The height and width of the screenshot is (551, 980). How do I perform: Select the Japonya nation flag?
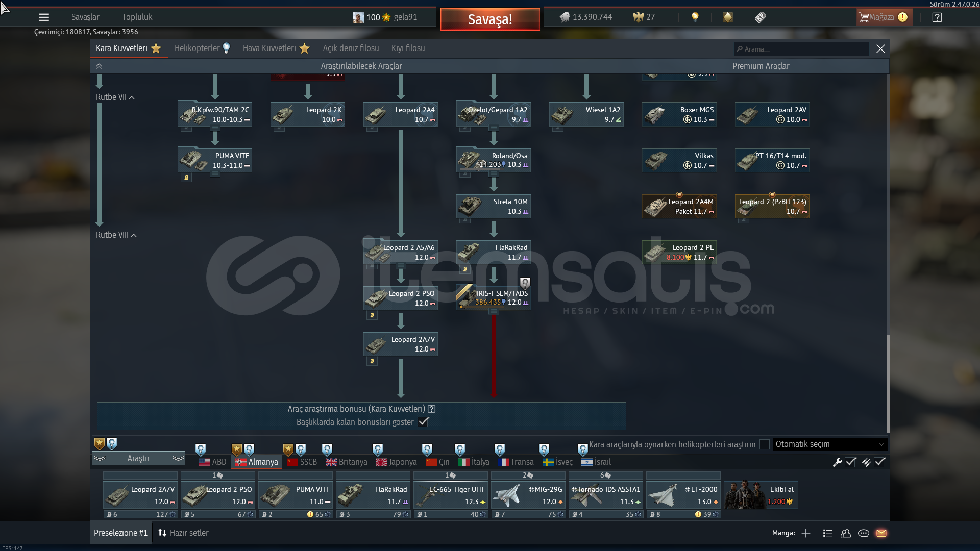point(397,462)
